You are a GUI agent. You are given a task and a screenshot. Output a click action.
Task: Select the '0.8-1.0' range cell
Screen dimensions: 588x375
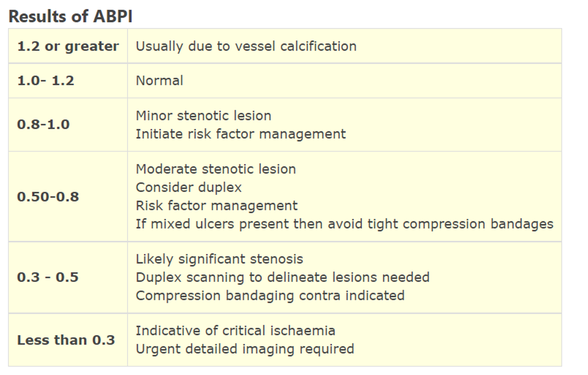pos(44,124)
